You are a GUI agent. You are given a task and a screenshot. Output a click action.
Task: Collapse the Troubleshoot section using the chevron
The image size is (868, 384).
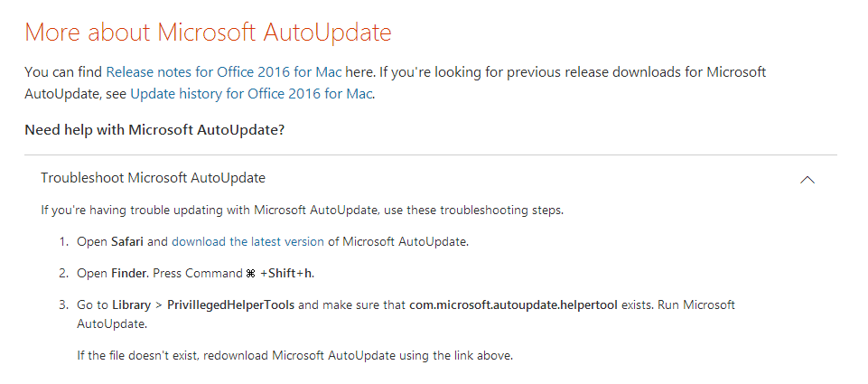807,179
